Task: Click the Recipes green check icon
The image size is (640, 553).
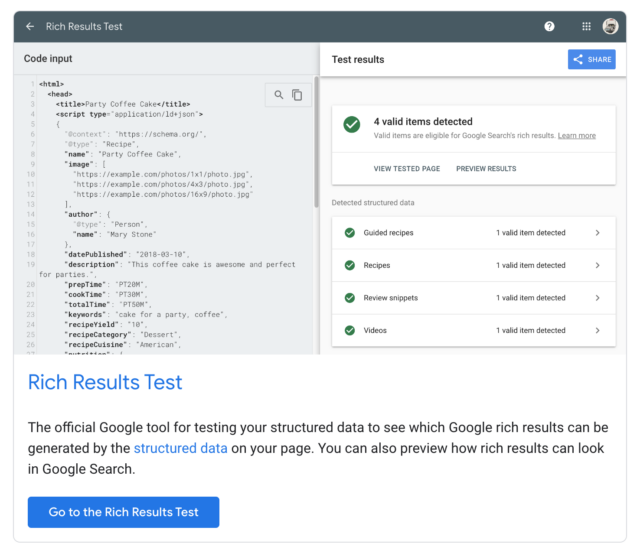Action: [350, 265]
